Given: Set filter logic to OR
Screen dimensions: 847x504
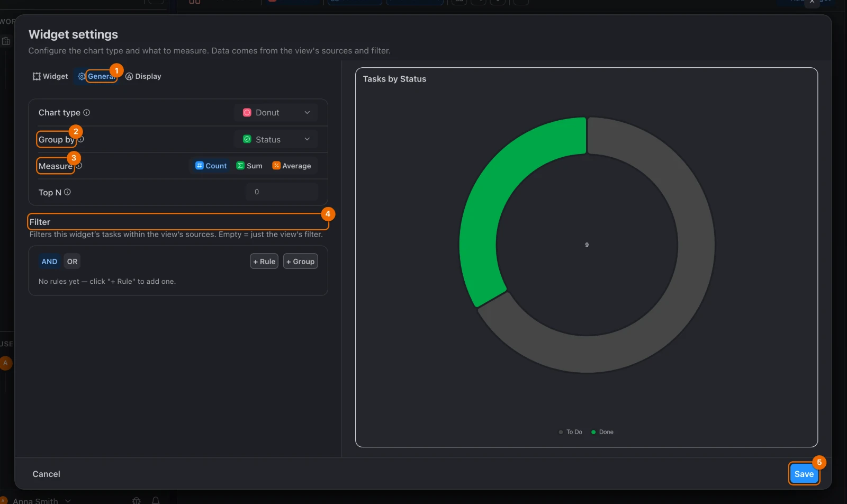Looking at the screenshot, I should point(73,262).
